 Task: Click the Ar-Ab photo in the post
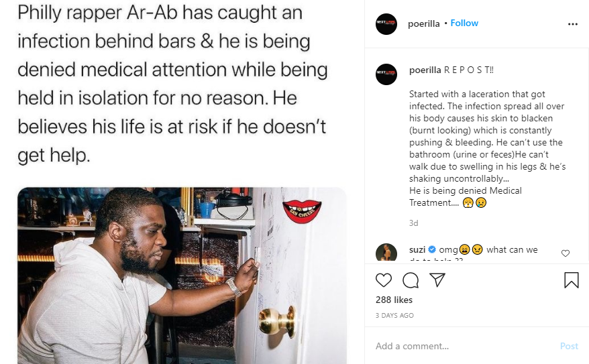tap(182, 276)
